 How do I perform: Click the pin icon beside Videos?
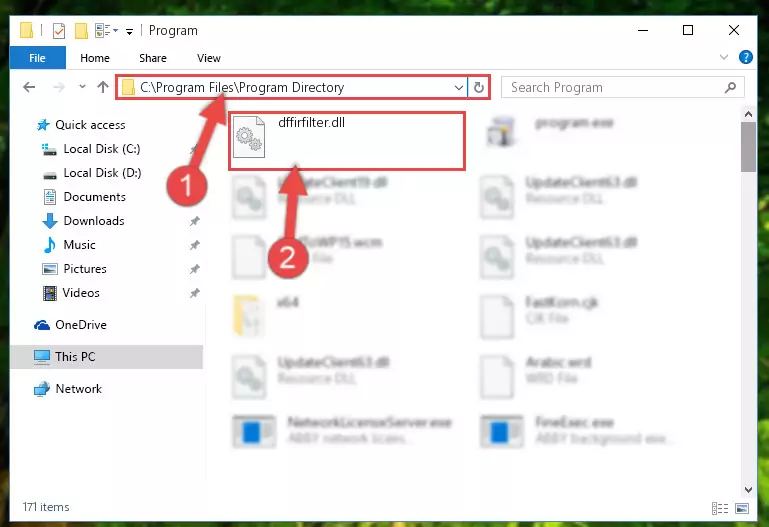point(195,293)
